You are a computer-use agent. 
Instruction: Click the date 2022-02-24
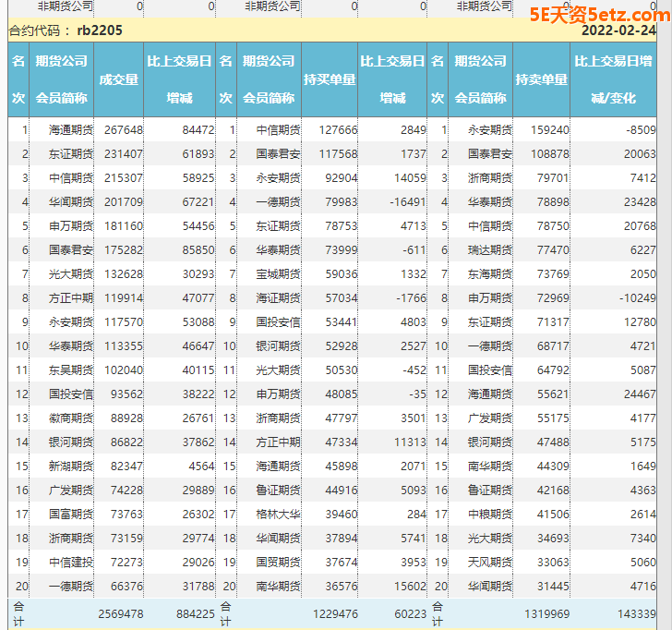pos(618,30)
